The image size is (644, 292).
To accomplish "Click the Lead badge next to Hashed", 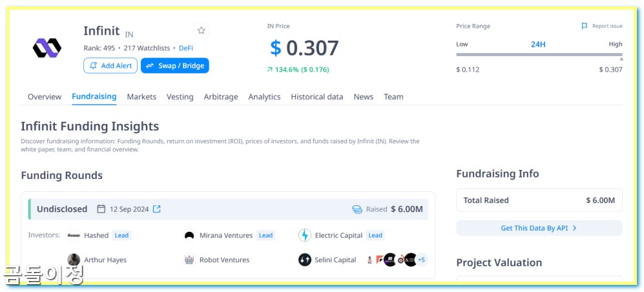I will (121, 235).
